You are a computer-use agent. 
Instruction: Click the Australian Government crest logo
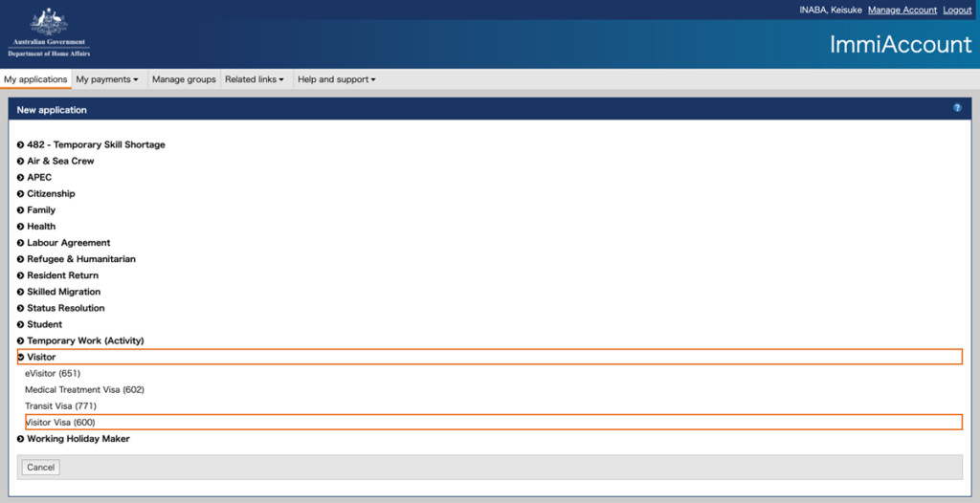[49, 33]
